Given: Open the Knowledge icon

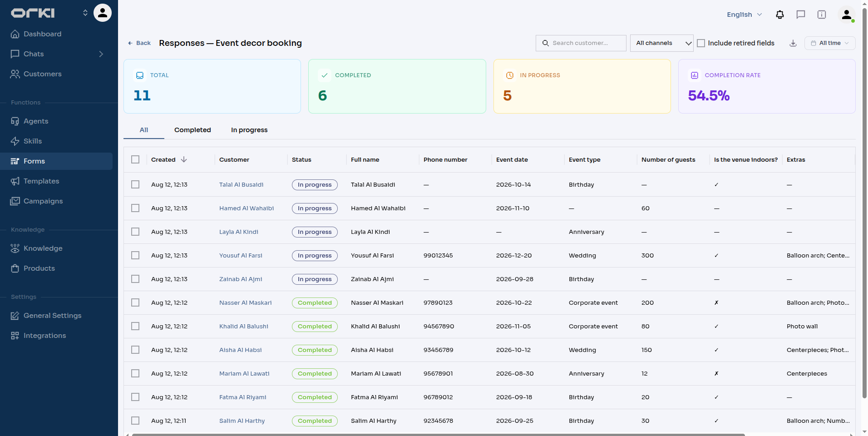Looking at the screenshot, I should [15, 248].
